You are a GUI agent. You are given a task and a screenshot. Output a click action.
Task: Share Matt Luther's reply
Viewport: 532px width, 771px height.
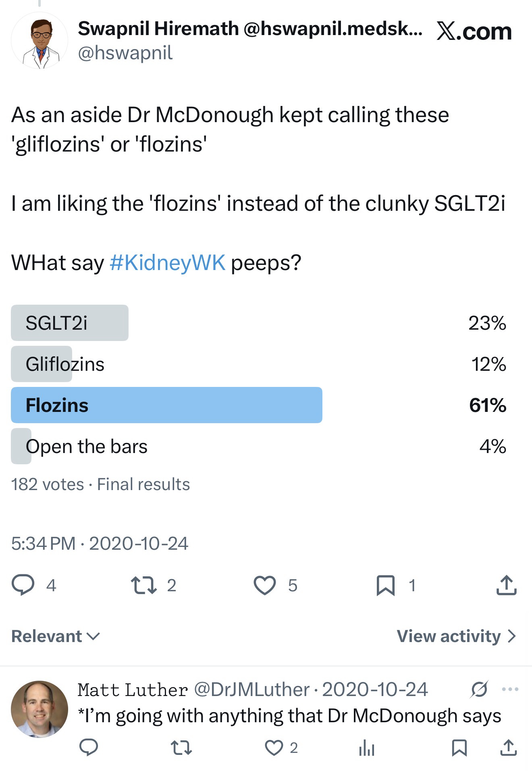pos(508,748)
